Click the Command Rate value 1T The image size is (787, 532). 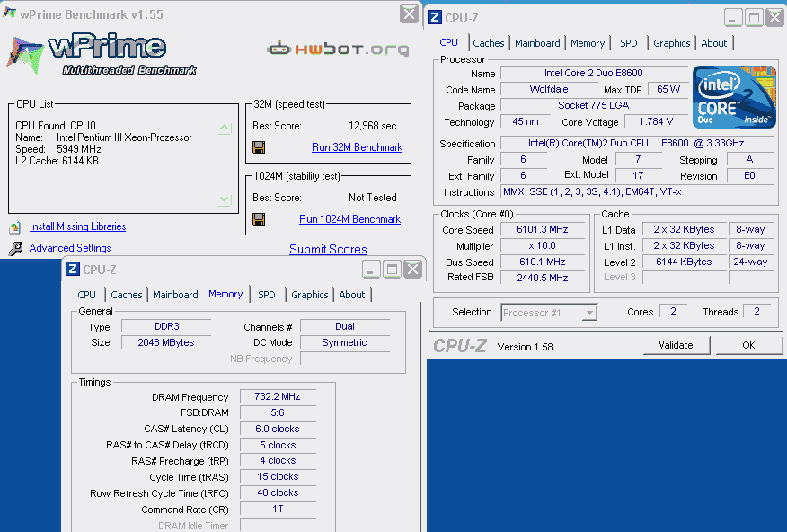[278, 509]
